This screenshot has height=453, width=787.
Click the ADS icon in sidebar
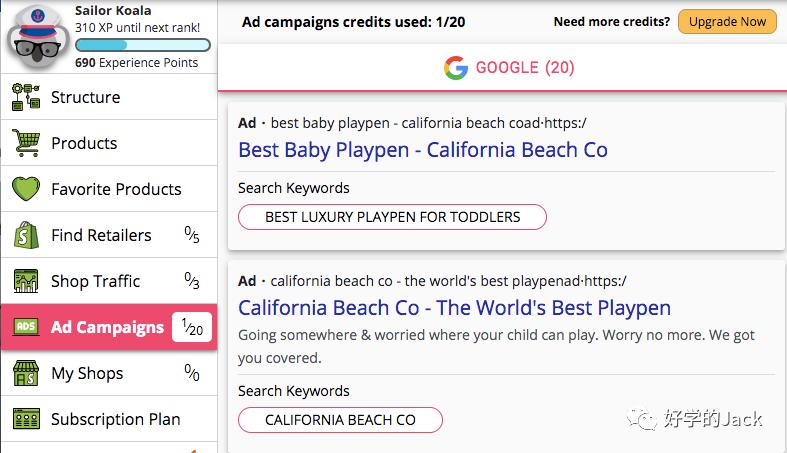pos(26,328)
